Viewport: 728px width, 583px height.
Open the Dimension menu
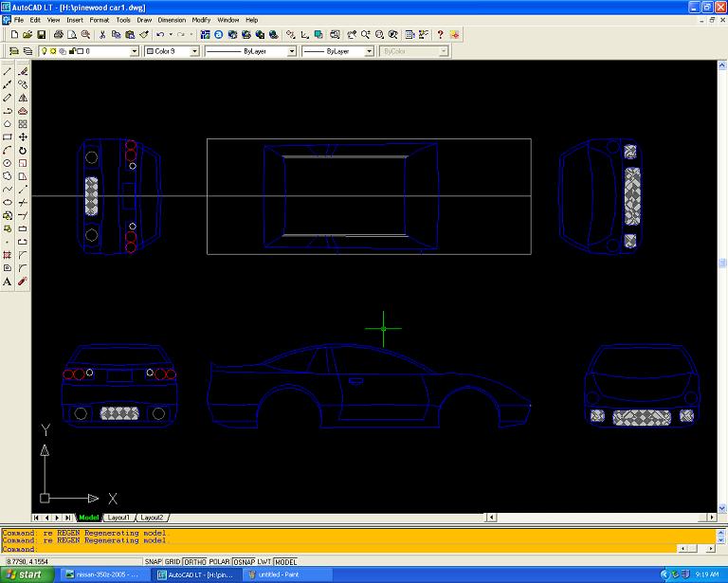(172, 20)
